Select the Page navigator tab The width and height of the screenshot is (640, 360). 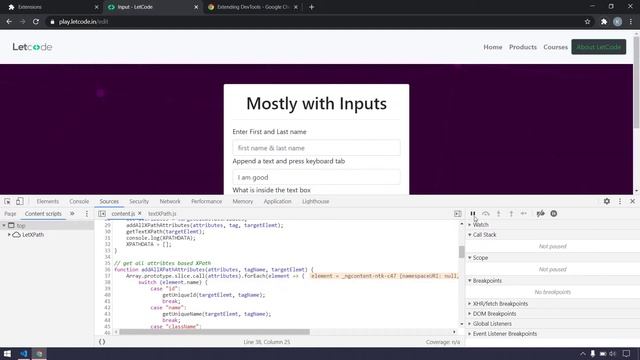point(10,213)
